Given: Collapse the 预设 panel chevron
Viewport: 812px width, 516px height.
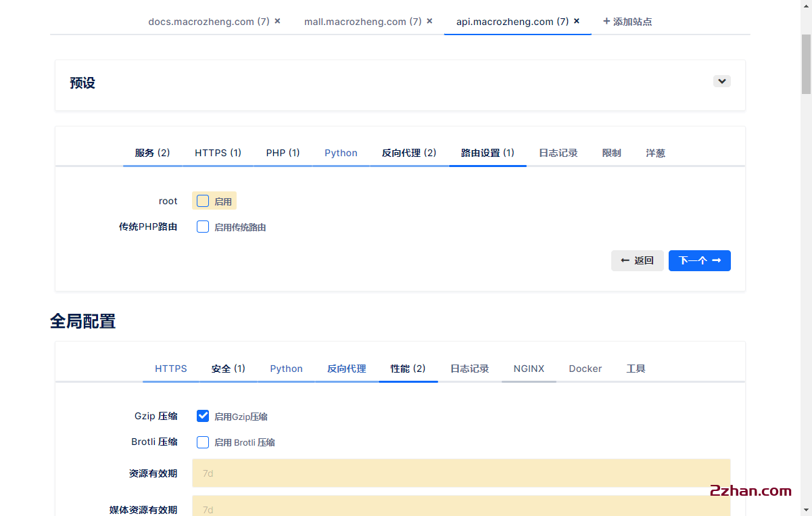Looking at the screenshot, I should coord(721,80).
